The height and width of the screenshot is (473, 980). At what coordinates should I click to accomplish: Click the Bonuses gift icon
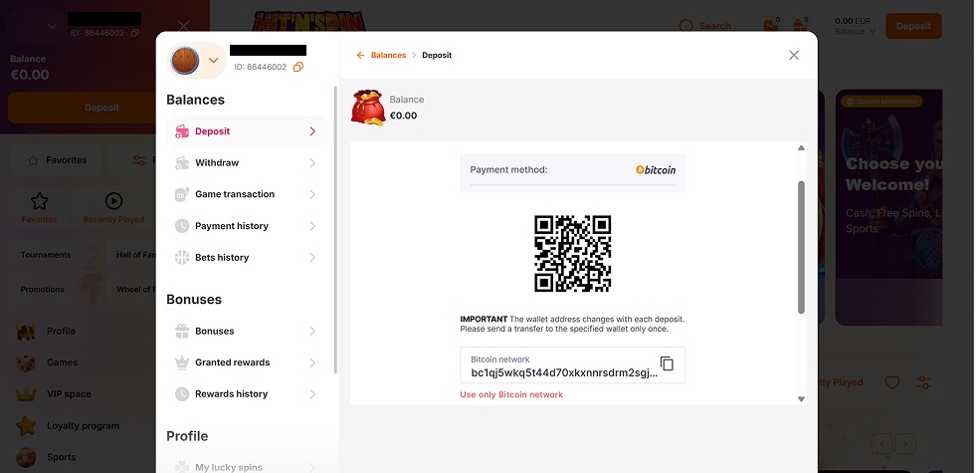tap(182, 331)
